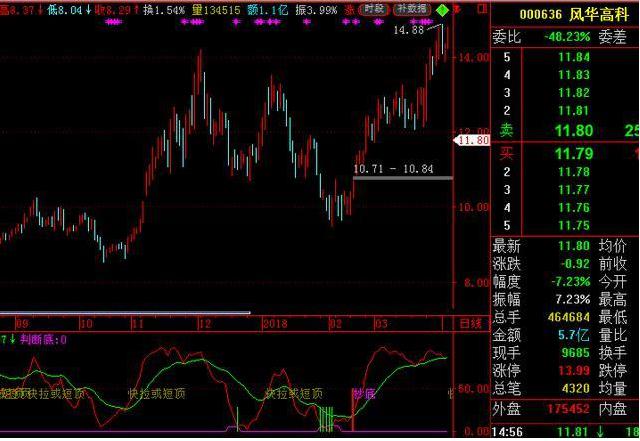
Task: Click the 前收 label
Action: click(x=613, y=264)
